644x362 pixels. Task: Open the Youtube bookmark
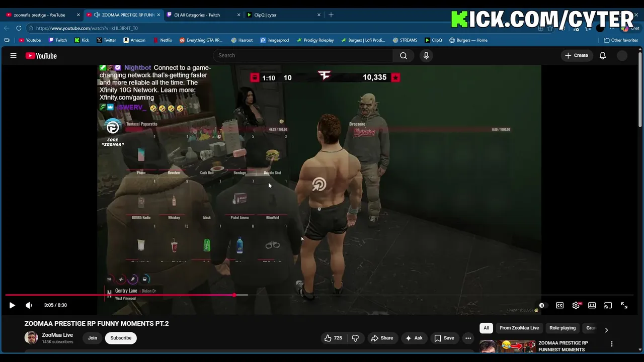(30, 40)
